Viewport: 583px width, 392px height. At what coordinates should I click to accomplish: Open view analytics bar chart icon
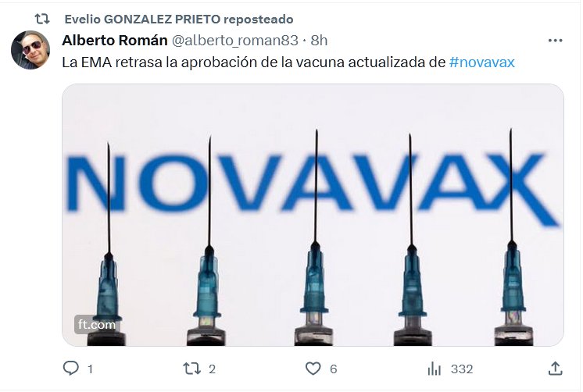pos(434,369)
